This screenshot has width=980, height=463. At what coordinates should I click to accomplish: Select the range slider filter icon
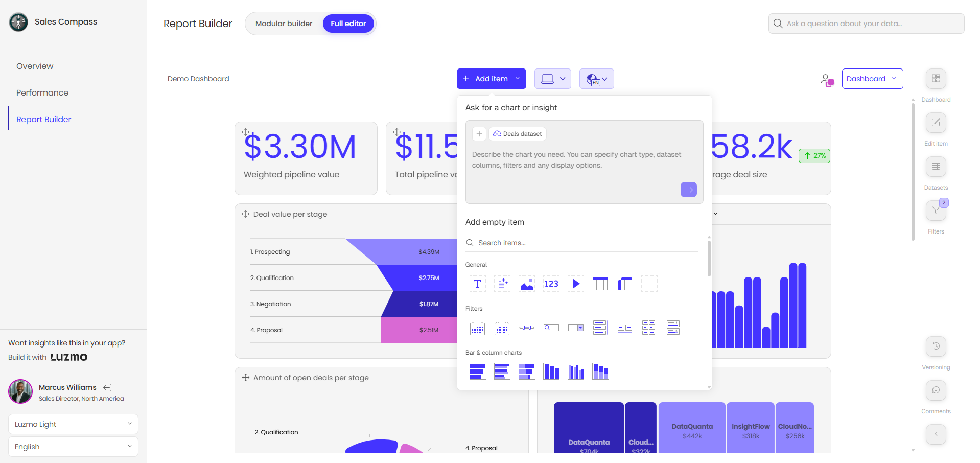coord(526,328)
